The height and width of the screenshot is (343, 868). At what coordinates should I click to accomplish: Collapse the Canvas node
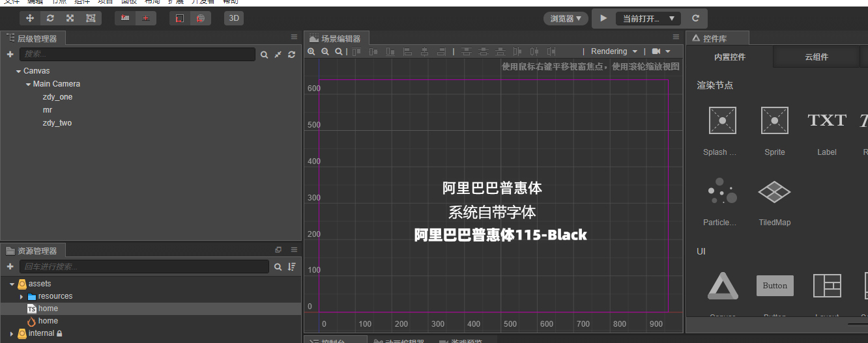click(18, 71)
